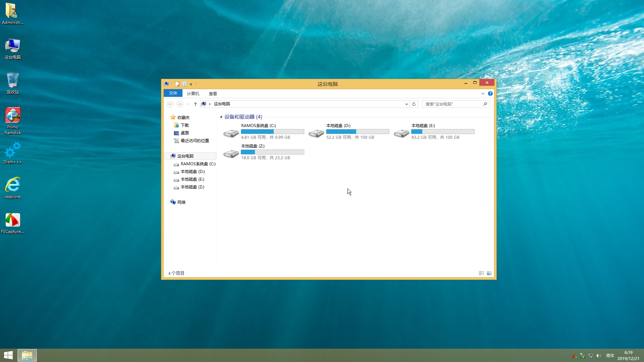Open FSCapture desktop shortcut
The height and width of the screenshot is (362, 644).
click(x=13, y=223)
